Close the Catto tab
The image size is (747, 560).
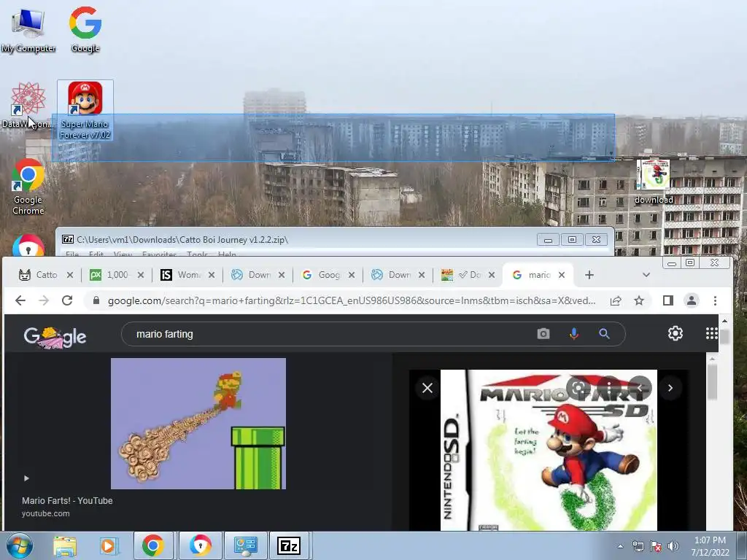70,275
